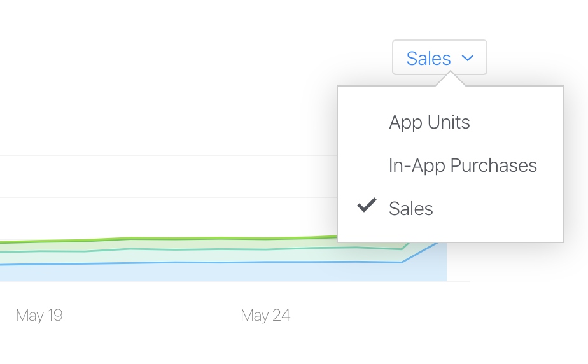Viewport: 588px width, 364px height.
Task: Click empty space left of App Units
Action: coord(366,122)
